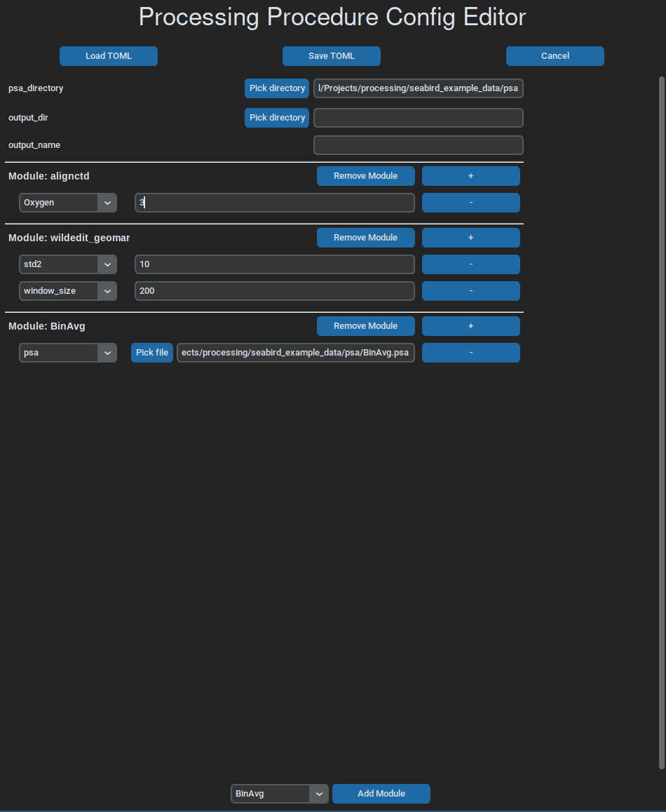Remove the alignctd module
This screenshot has width=666, height=812.
pos(365,175)
